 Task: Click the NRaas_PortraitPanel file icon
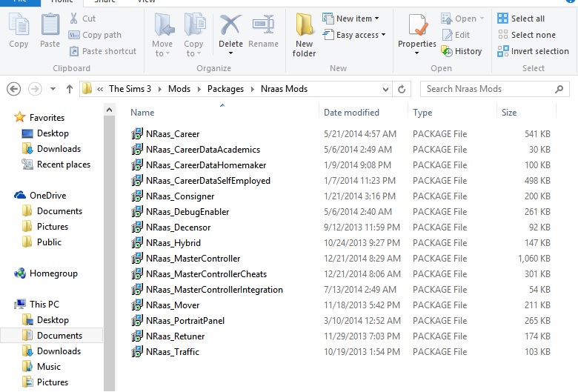tap(137, 320)
